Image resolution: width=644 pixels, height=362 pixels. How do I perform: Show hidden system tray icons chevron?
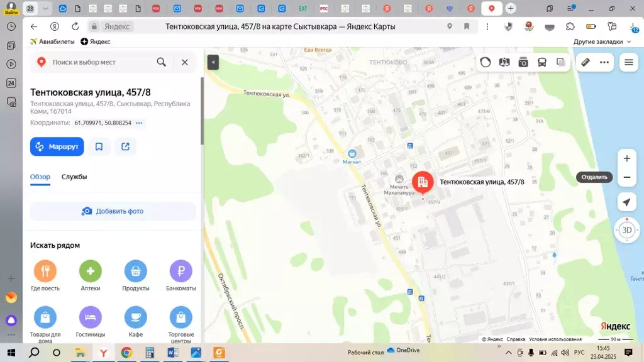(508, 353)
